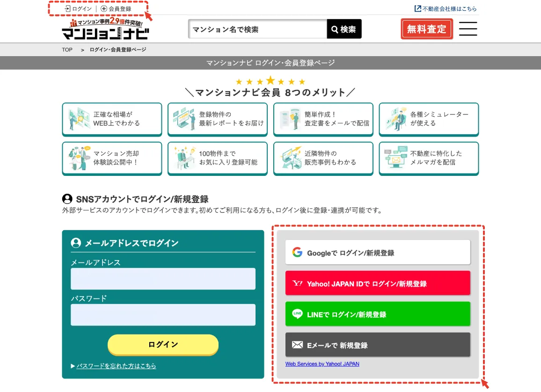Click the 各種シミュレーターが使える card
The width and height of the screenshot is (541, 392).
point(429,119)
